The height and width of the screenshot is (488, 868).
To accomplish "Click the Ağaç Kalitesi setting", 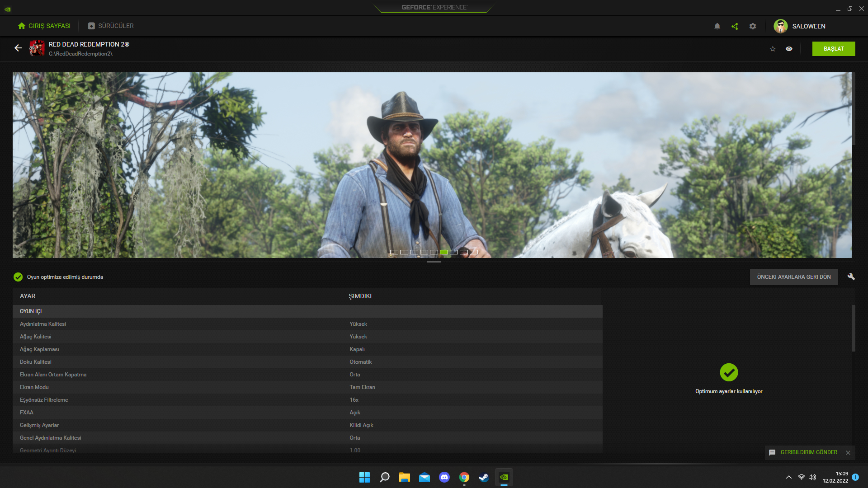I will tap(307, 337).
